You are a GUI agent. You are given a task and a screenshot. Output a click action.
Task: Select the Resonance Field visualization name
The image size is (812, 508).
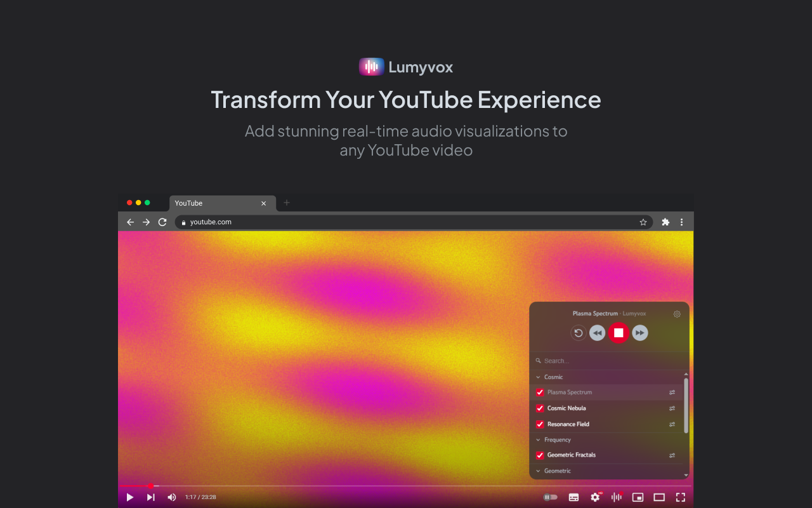tap(568, 424)
